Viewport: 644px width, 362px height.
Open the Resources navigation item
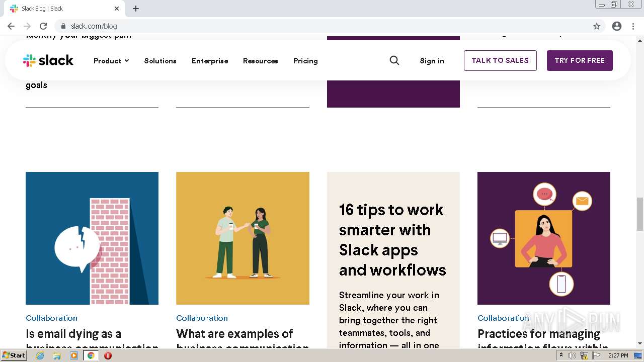260,61
